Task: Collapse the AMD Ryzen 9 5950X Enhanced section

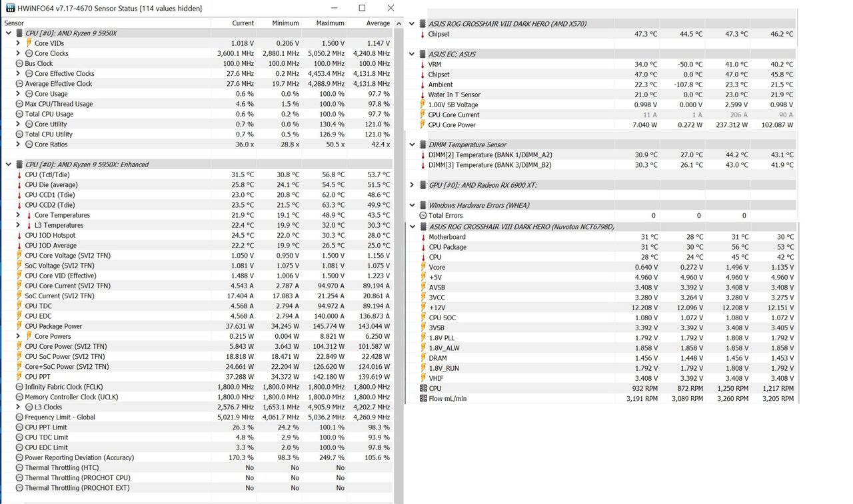Action: [x=8, y=164]
